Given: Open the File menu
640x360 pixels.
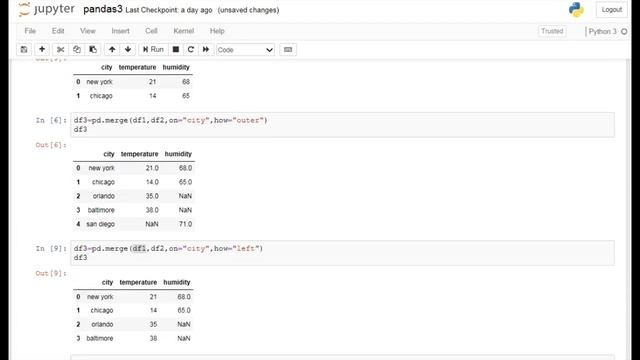Looking at the screenshot, I should click(30, 31).
